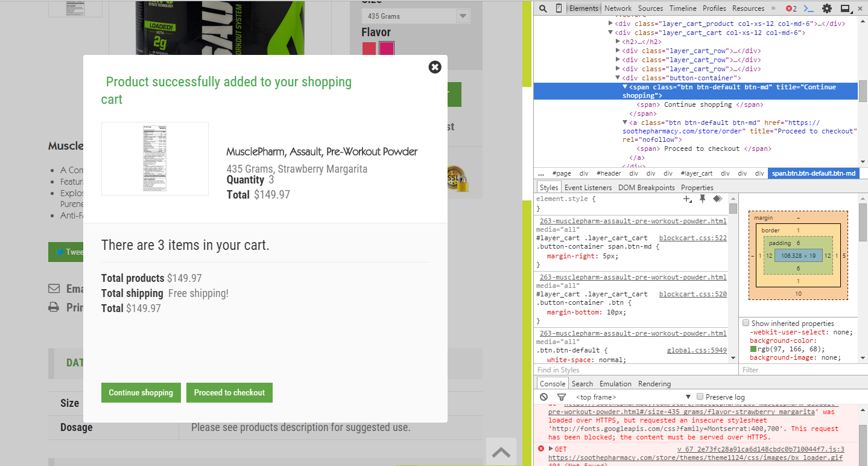Switch to the Network panel tab
This screenshot has height=466, width=868.
point(618,8)
